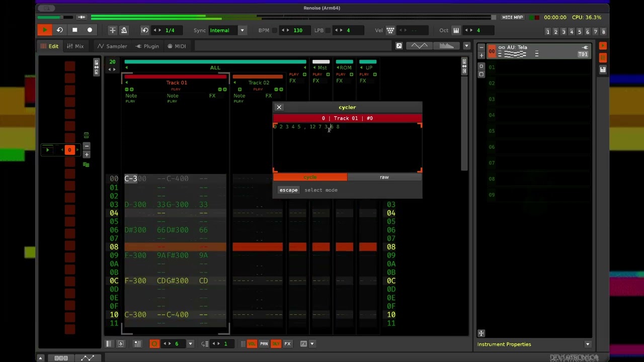The image size is (644, 362).
Task: Select the UP track header
Action: [x=368, y=67]
